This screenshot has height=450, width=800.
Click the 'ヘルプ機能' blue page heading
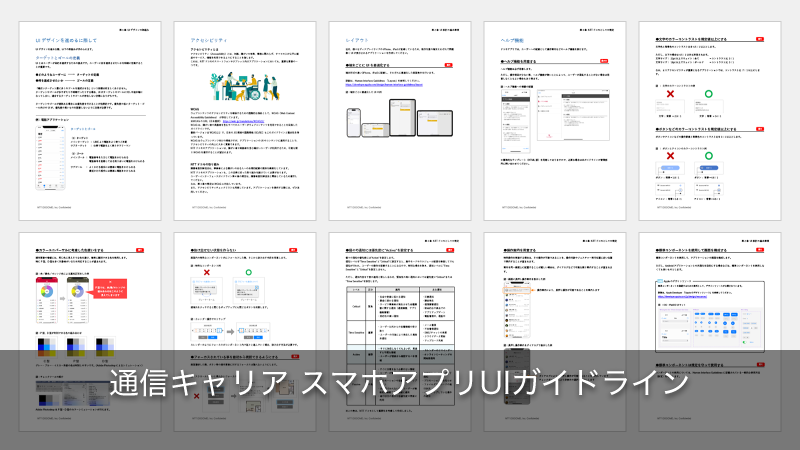[x=512, y=40]
